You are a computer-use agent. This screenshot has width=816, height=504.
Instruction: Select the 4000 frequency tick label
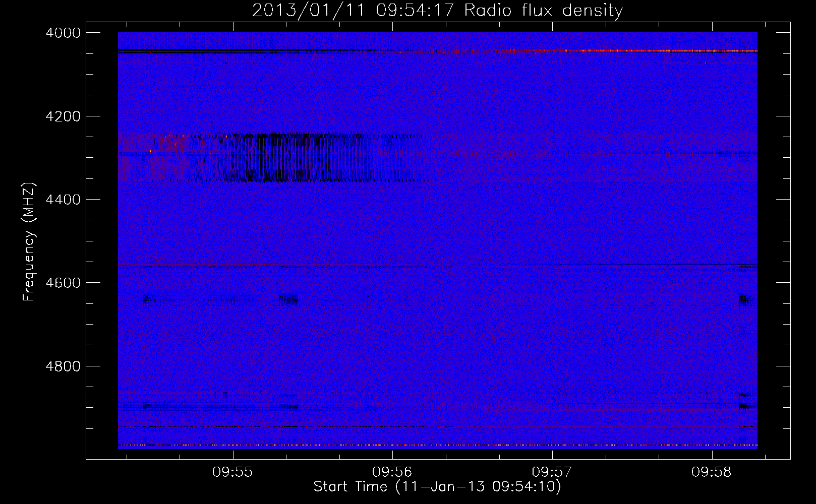(63, 33)
